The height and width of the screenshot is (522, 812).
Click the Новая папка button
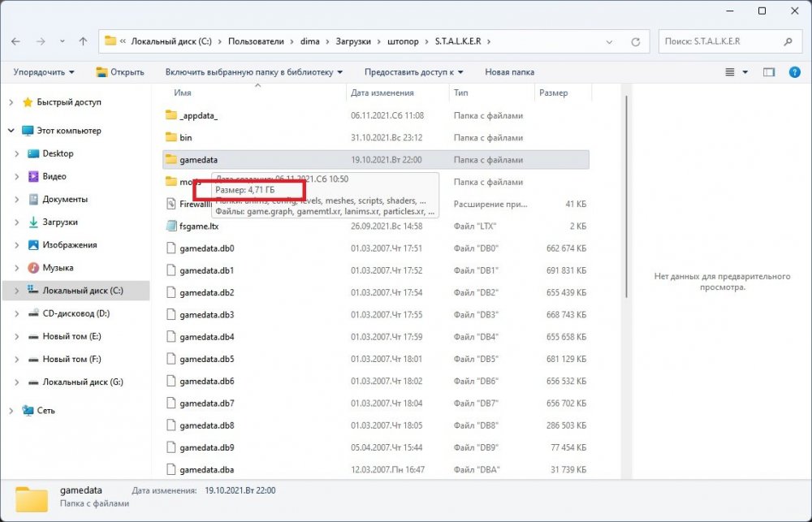tap(509, 72)
